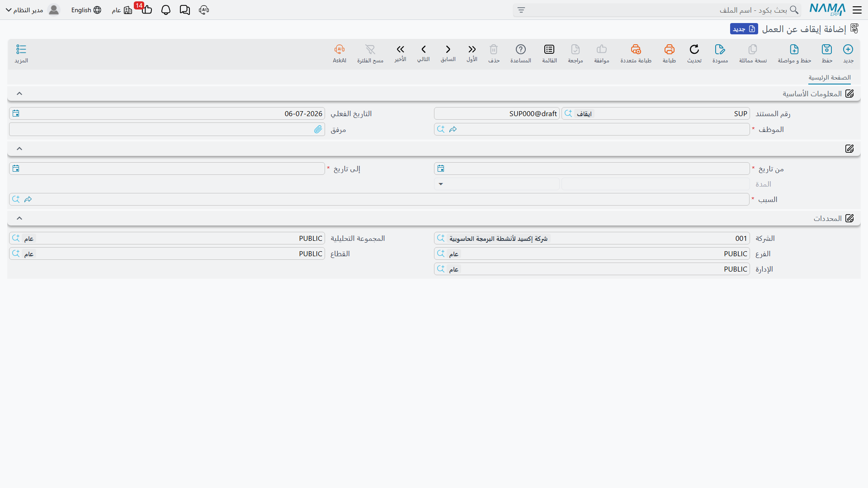The width and height of the screenshot is (868, 488).
Task: Click the Refresh (تحديث) icon
Action: tap(694, 49)
